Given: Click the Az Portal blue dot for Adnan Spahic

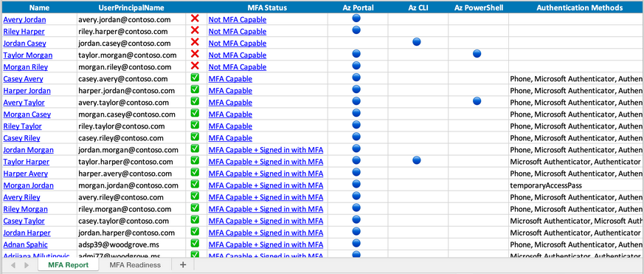Looking at the screenshot, I should pyautogui.click(x=356, y=243).
